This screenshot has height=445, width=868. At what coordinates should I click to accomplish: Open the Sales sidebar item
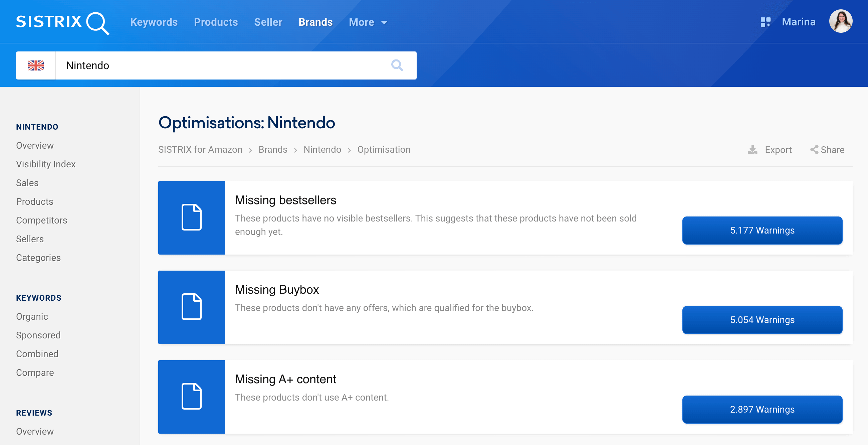click(27, 183)
